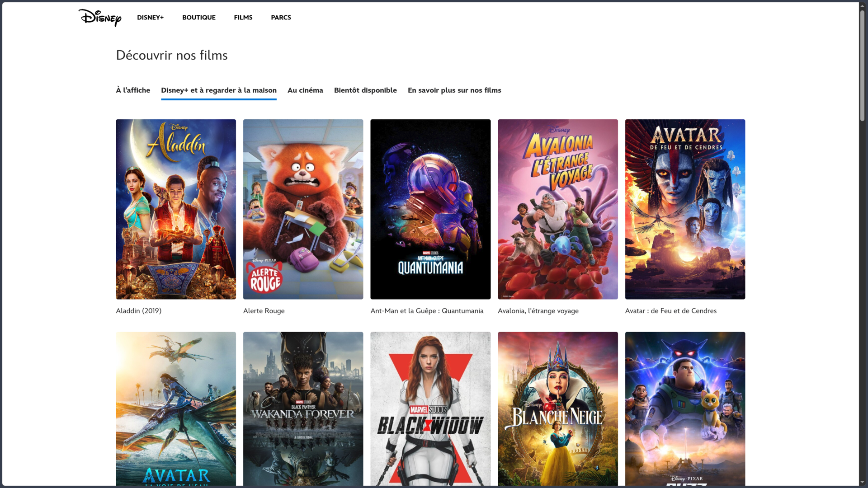Screen dimensions: 868x488
Task: Click the Alerte Rouge title link
Action: tap(264, 311)
